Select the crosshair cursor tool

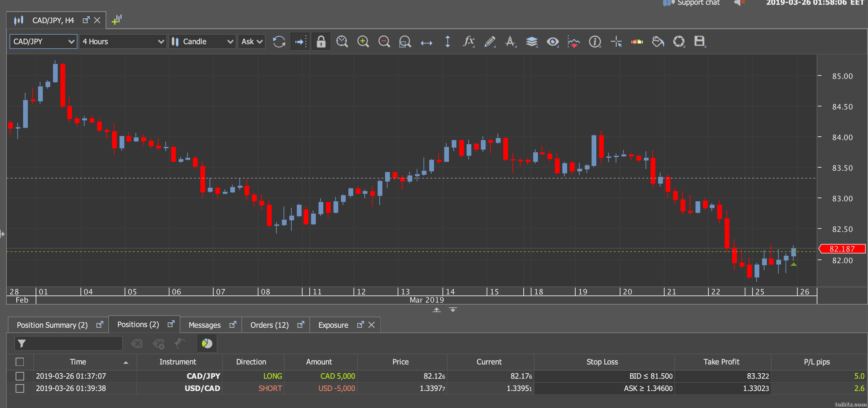[616, 42]
